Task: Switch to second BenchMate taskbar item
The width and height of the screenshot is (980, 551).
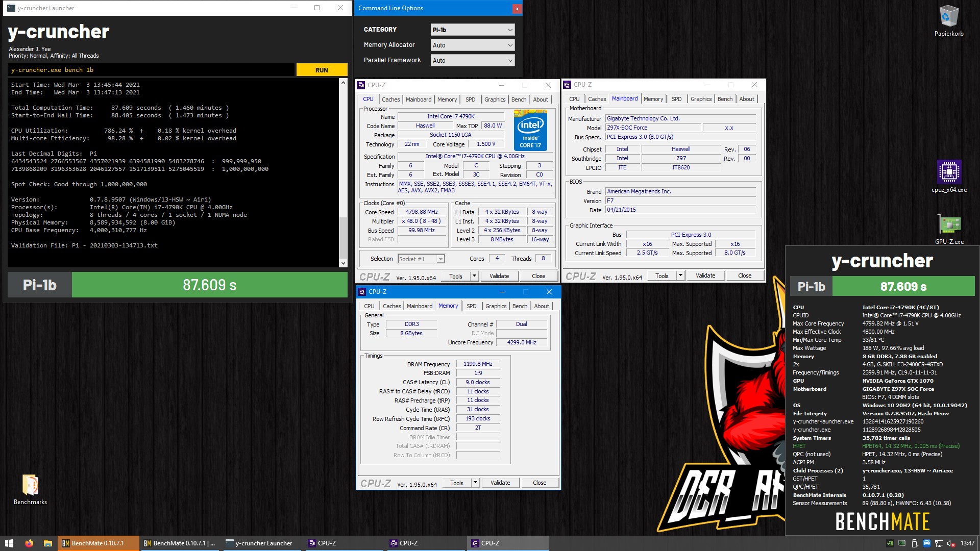Action: 180,543
